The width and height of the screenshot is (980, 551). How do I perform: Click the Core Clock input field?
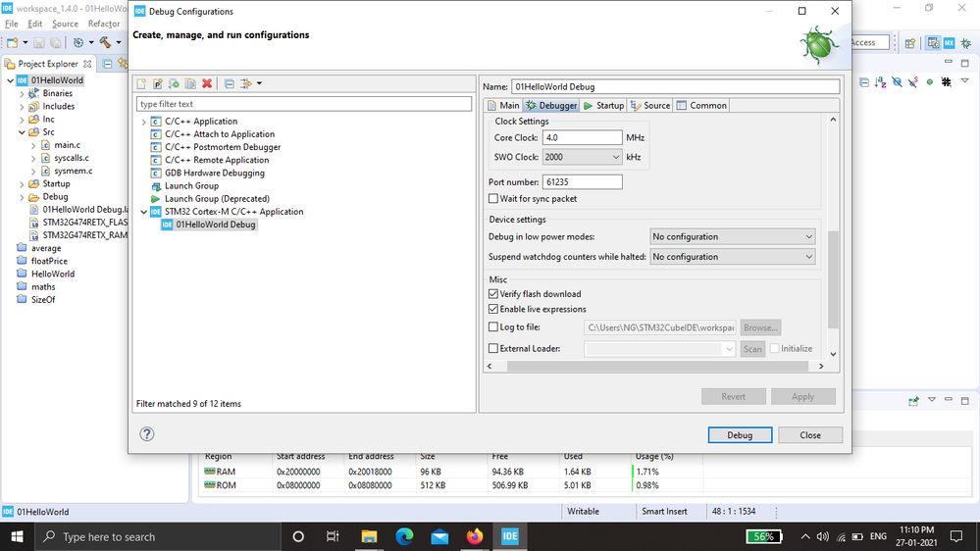point(582,137)
